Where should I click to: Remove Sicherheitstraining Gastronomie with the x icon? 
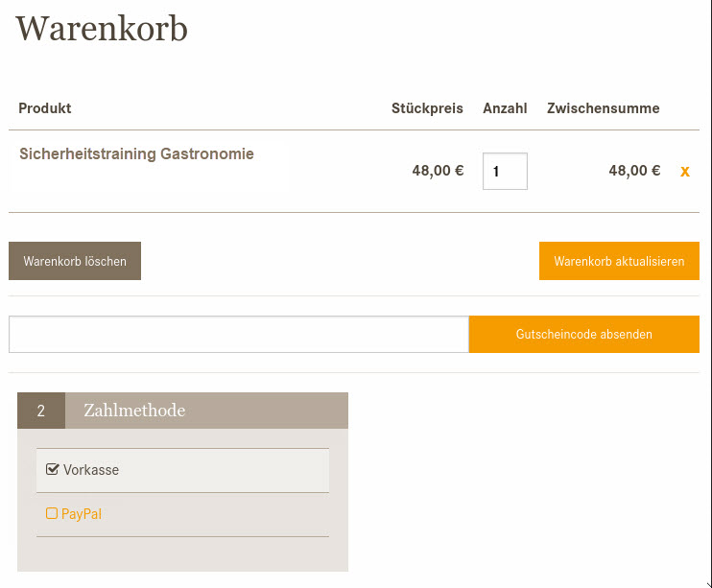coord(685,172)
